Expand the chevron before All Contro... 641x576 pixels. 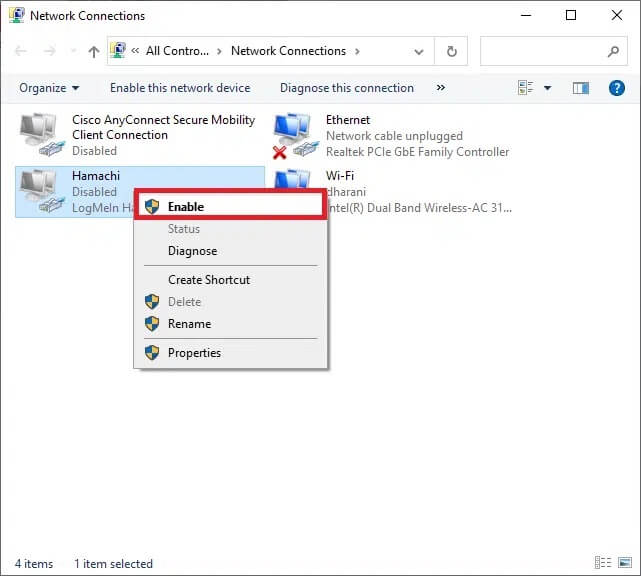tap(135, 51)
